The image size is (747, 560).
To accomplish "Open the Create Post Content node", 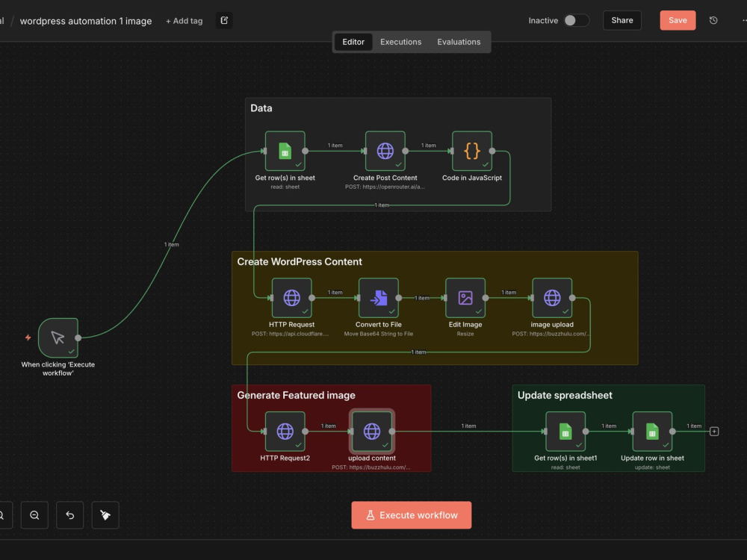I will [x=385, y=151].
